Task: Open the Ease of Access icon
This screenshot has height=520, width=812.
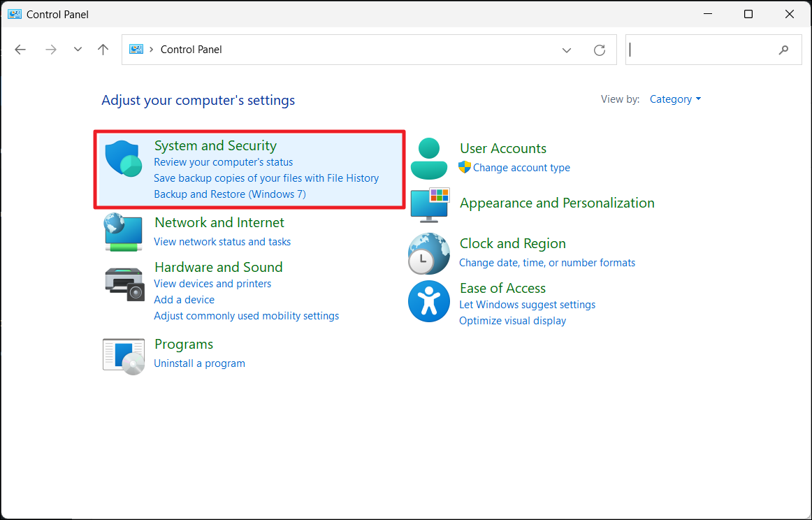Action: [x=429, y=301]
